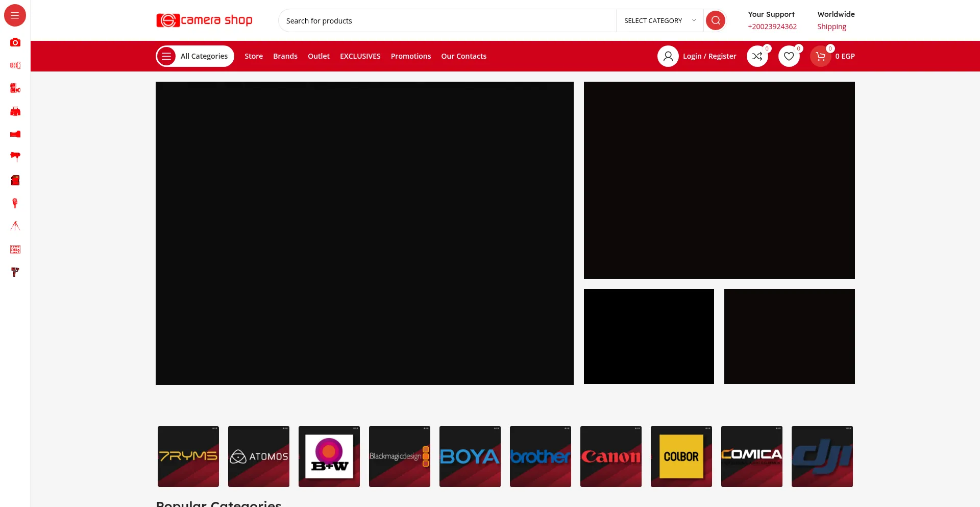Click the video camcorder sidebar icon
Image resolution: width=980 pixels, height=507 pixels.
pos(15,88)
